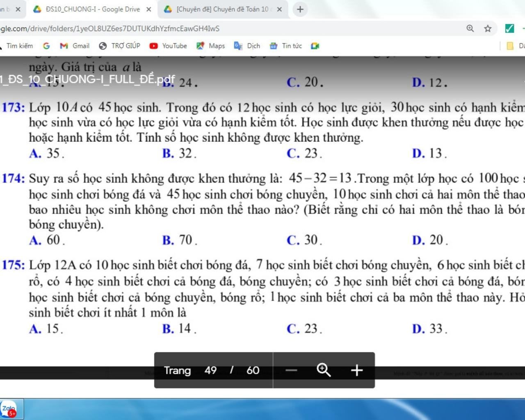Click answer "D. 33" in question 175
This screenshot has height=420, width=525.
pos(429,329)
